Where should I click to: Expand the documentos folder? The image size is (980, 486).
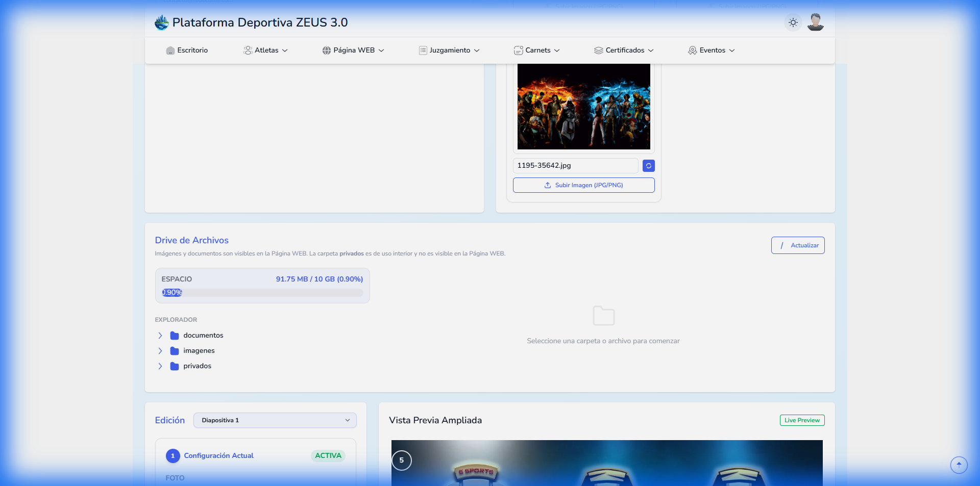tap(160, 336)
